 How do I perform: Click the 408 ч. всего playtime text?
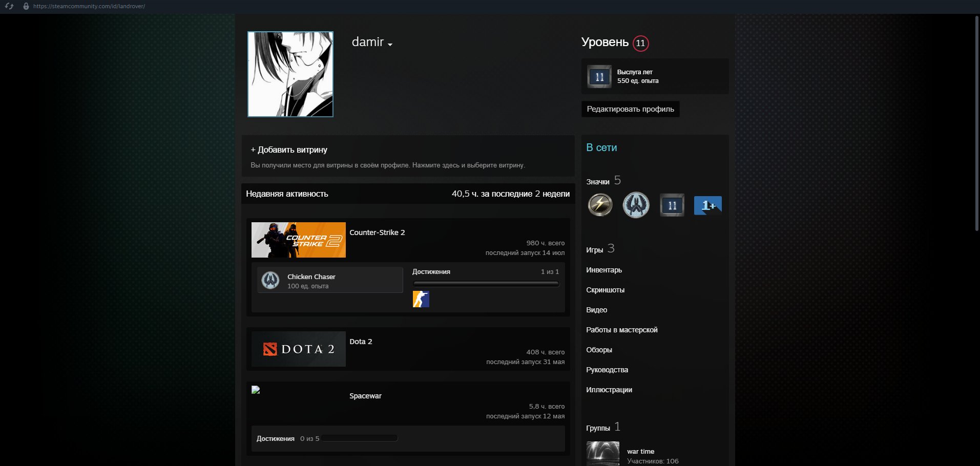(x=546, y=352)
